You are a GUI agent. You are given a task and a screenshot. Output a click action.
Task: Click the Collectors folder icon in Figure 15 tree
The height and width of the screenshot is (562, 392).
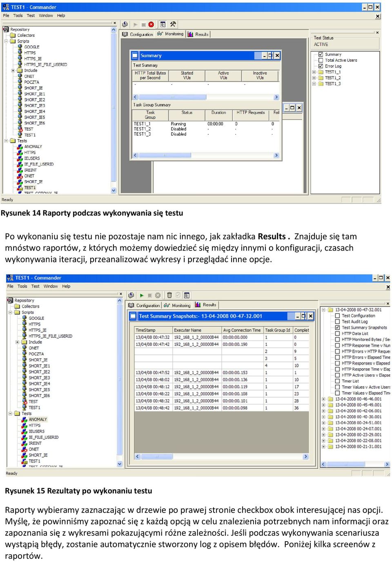click(18, 306)
